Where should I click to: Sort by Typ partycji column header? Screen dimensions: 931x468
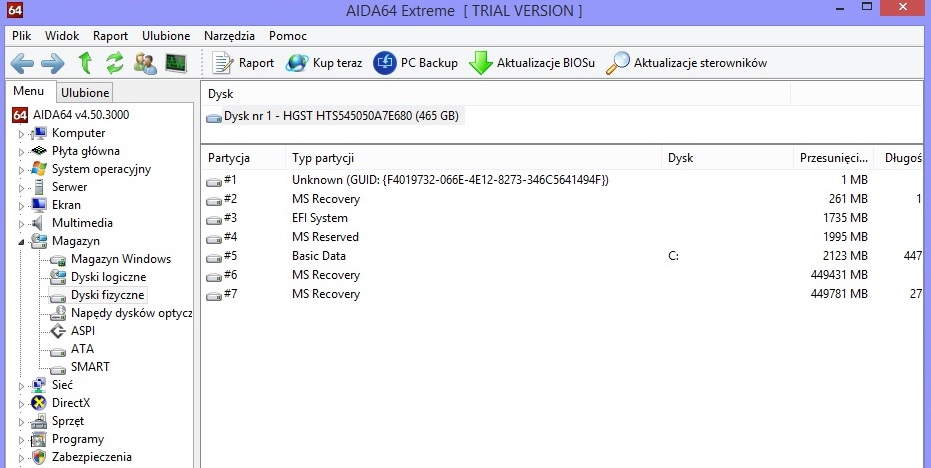point(473,159)
